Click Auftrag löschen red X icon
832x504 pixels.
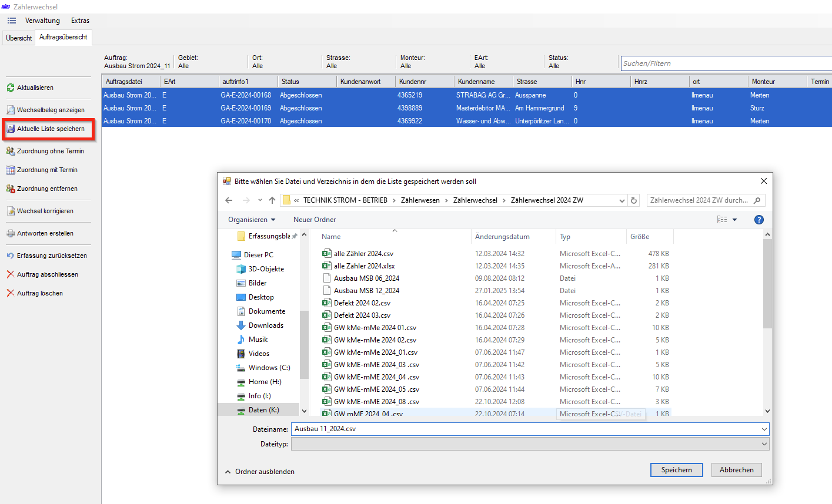coord(11,293)
